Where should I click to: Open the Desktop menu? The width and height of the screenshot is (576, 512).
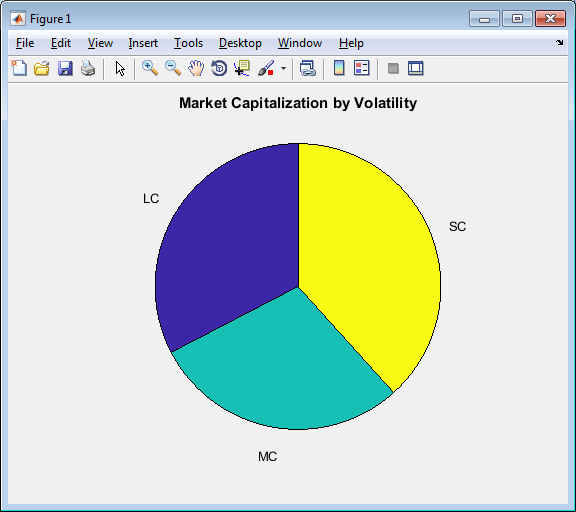tap(240, 43)
